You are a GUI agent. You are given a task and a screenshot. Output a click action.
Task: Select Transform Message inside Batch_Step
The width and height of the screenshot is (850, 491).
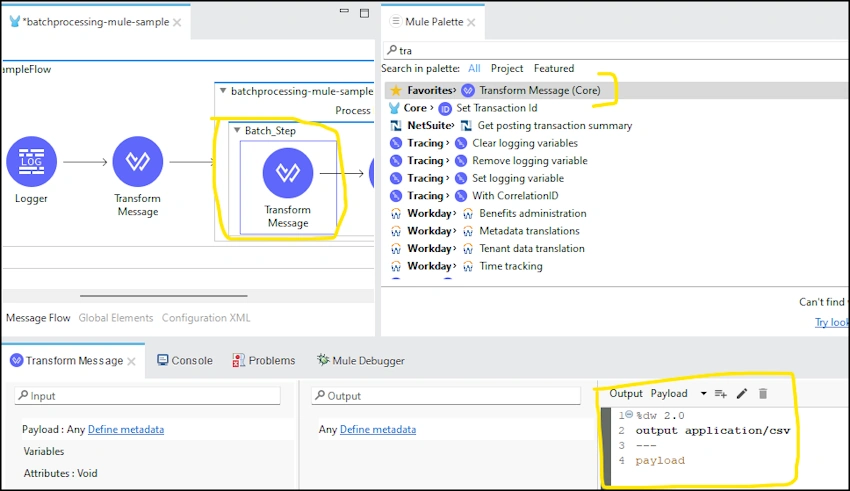(x=288, y=173)
